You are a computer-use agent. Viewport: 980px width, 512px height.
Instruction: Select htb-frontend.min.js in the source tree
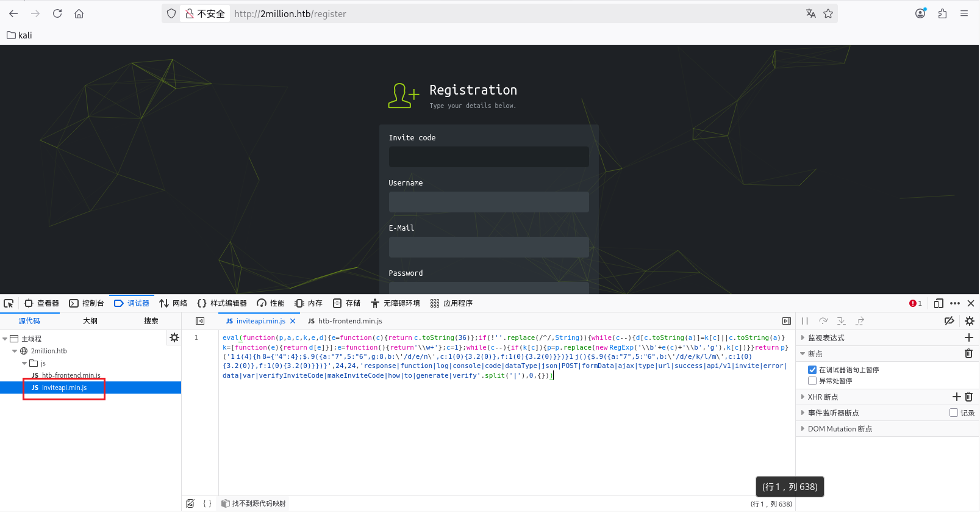tap(70, 375)
